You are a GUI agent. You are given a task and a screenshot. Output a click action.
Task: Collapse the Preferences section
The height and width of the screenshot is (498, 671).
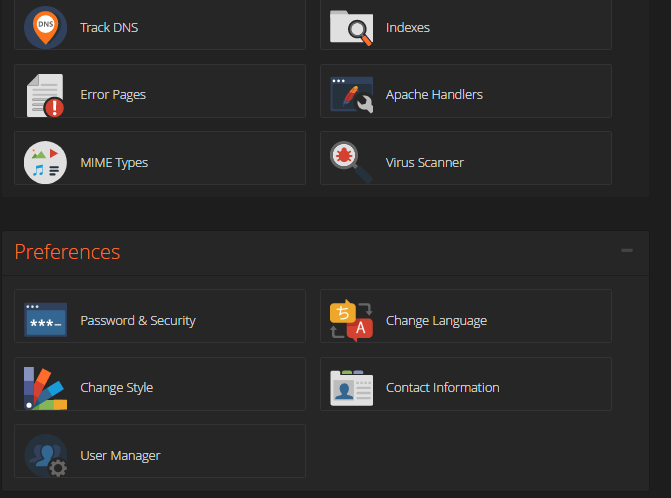tap(627, 250)
